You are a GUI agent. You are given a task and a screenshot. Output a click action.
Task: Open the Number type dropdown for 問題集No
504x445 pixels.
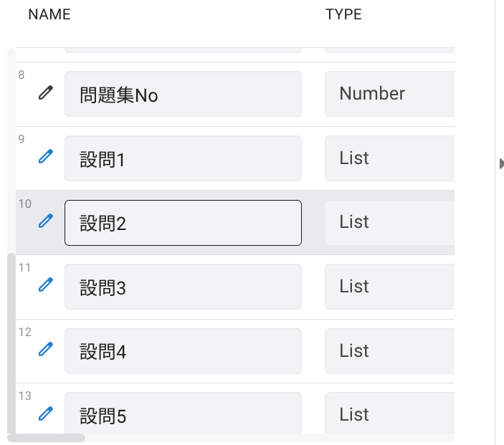tap(389, 94)
